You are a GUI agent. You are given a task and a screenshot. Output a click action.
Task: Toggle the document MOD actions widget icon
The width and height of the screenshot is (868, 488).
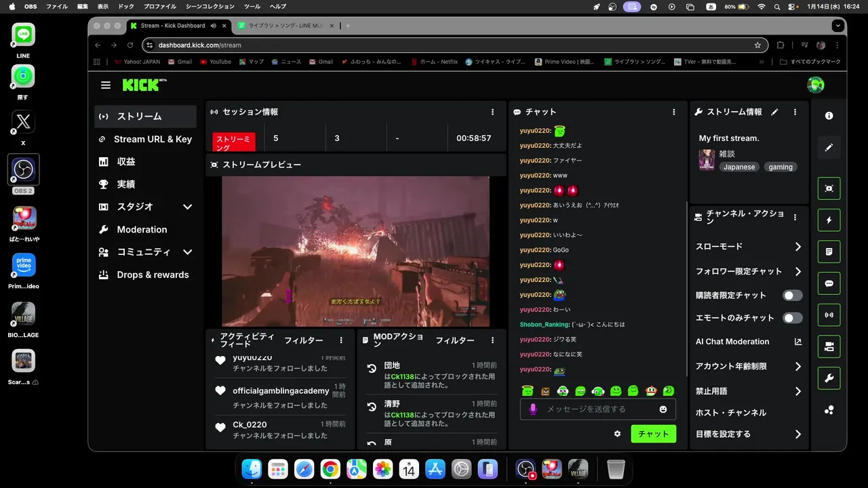click(829, 251)
